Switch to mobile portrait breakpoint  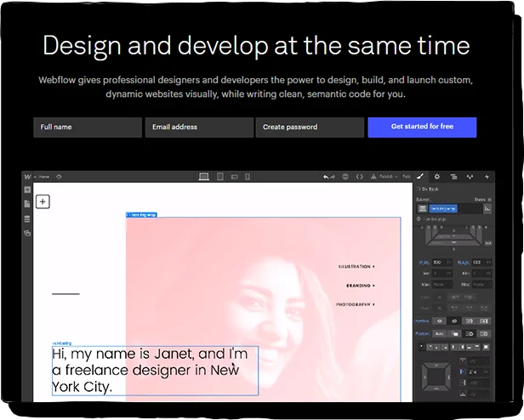[248, 177]
